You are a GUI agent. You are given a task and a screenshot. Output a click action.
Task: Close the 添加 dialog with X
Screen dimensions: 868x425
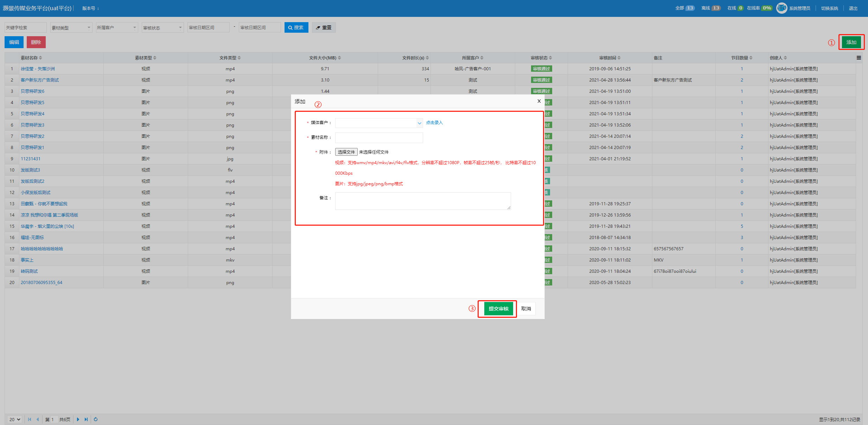(x=539, y=101)
